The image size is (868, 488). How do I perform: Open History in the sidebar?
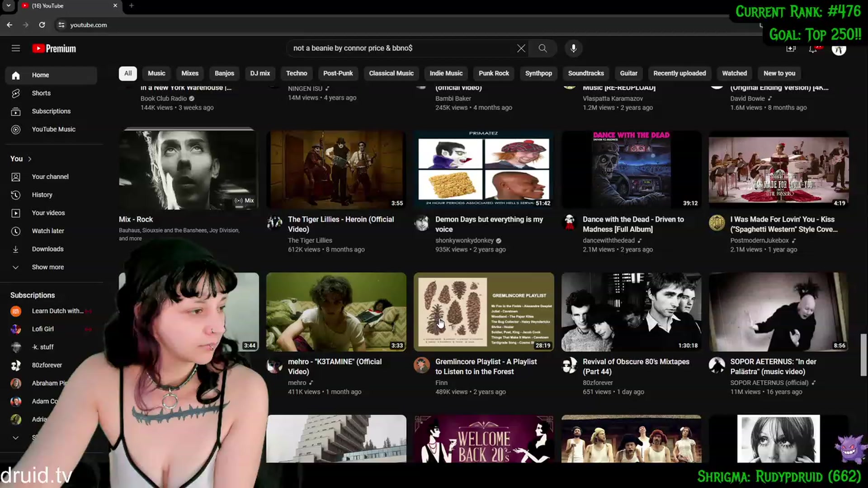(x=51, y=195)
